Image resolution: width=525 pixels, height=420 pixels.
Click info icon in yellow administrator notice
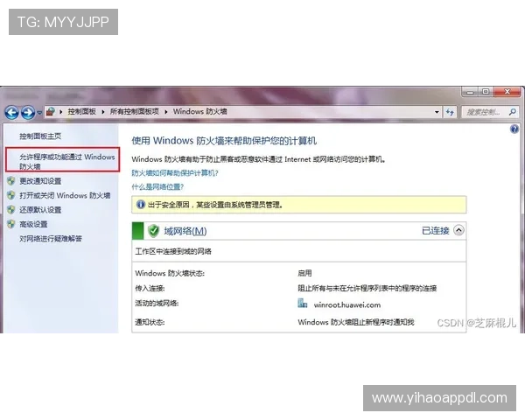[x=141, y=204]
